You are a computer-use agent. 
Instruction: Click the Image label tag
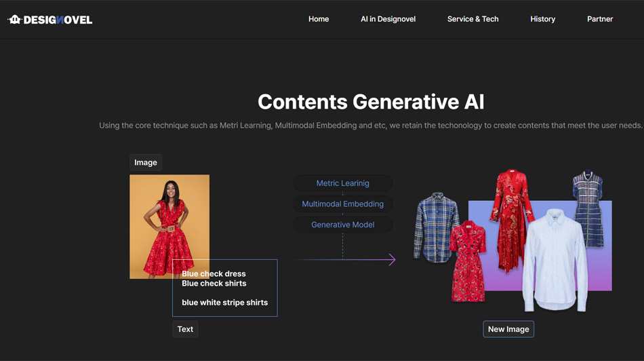(146, 162)
